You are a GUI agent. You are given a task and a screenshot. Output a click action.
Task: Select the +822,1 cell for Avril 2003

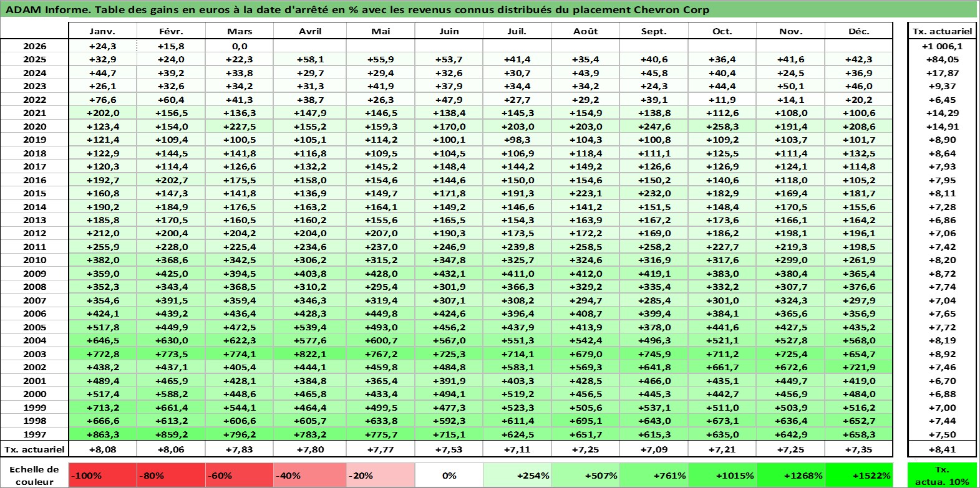point(310,354)
